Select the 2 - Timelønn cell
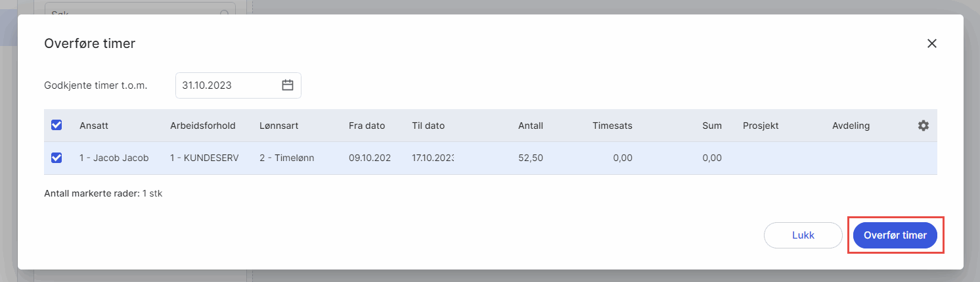The height and width of the screenshot is (282, 980). click(x=286, y=158)
